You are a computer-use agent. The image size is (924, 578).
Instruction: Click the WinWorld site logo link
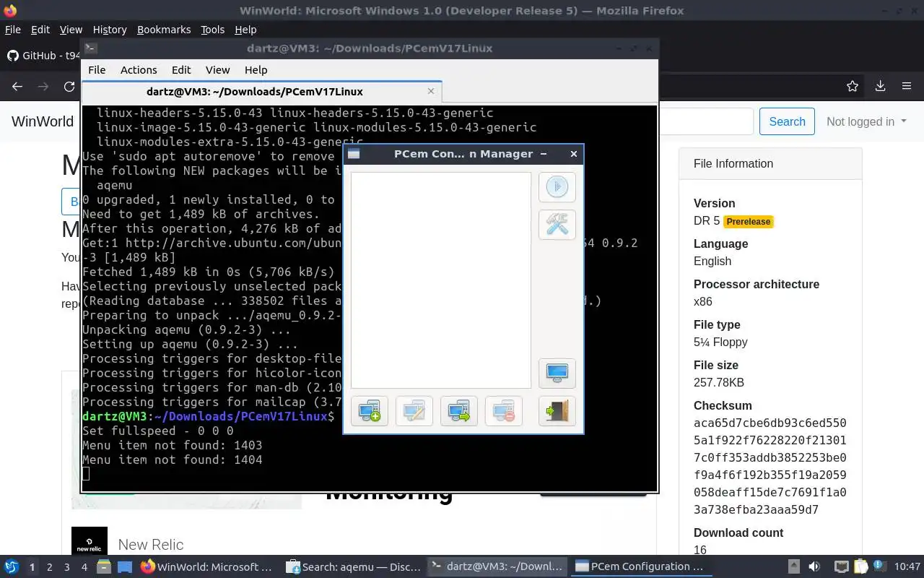pyautogui.click(x=43, y=121)
